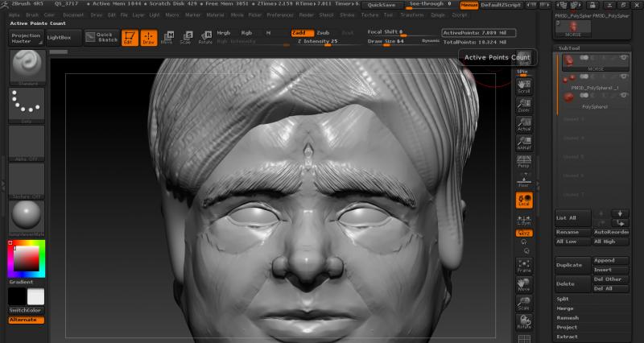Select the Move transform button in top shelf
The width and height of the screenshot is (644, 343).
point(167,38)
